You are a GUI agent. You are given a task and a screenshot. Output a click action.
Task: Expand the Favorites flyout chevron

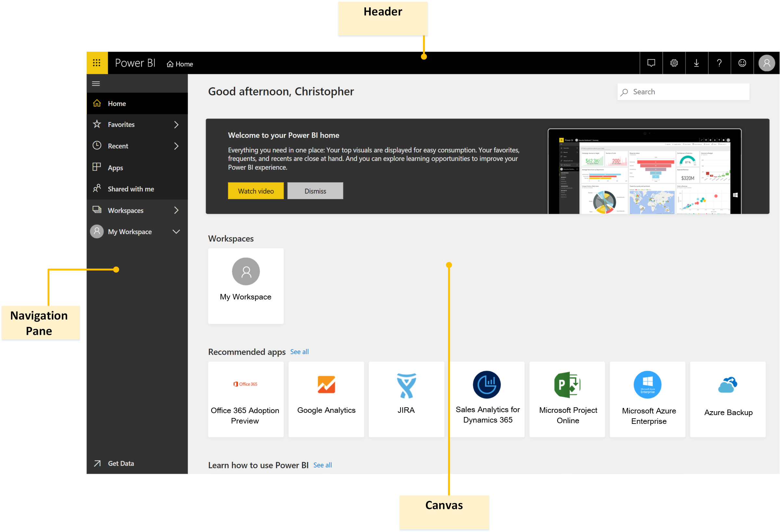tap(176, 124)
